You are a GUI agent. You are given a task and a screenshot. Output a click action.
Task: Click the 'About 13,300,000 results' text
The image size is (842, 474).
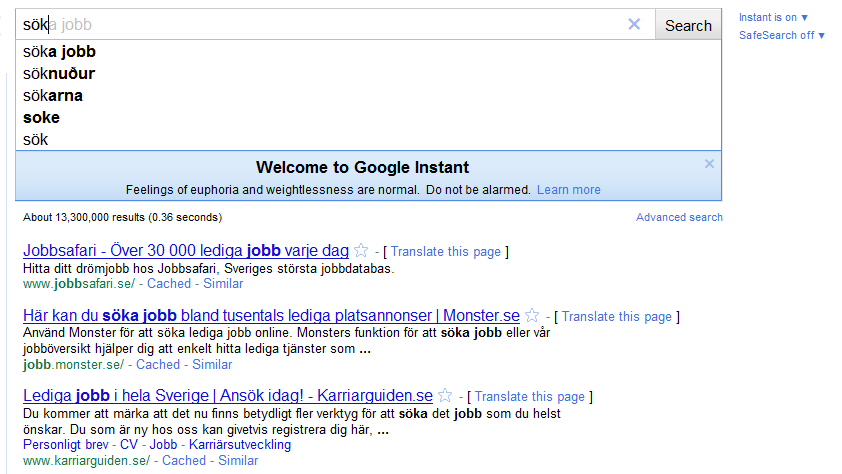(122, 217)
